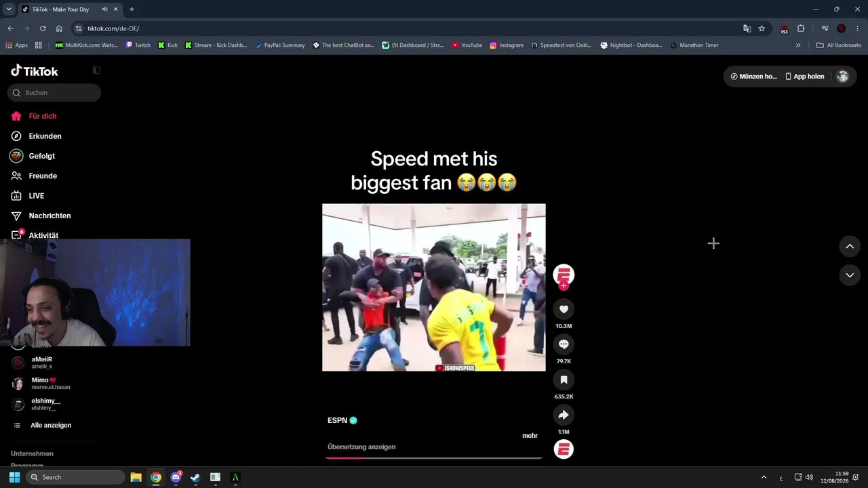This screenshot has width=868, height=488.
Task: Open the Apps shortcut in bookmarks bar
Action: tap(16, 45)
